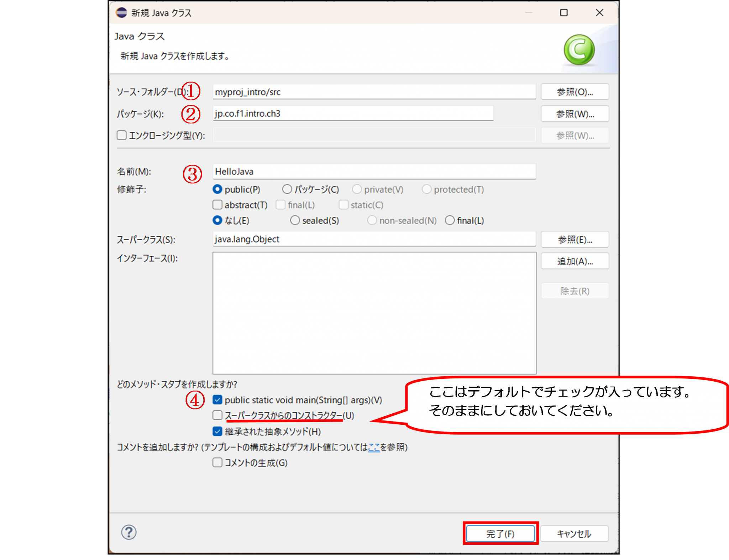Uncheck public static void main stub
The width and height of the screenshot is (729, 560).
coord(217,400)
